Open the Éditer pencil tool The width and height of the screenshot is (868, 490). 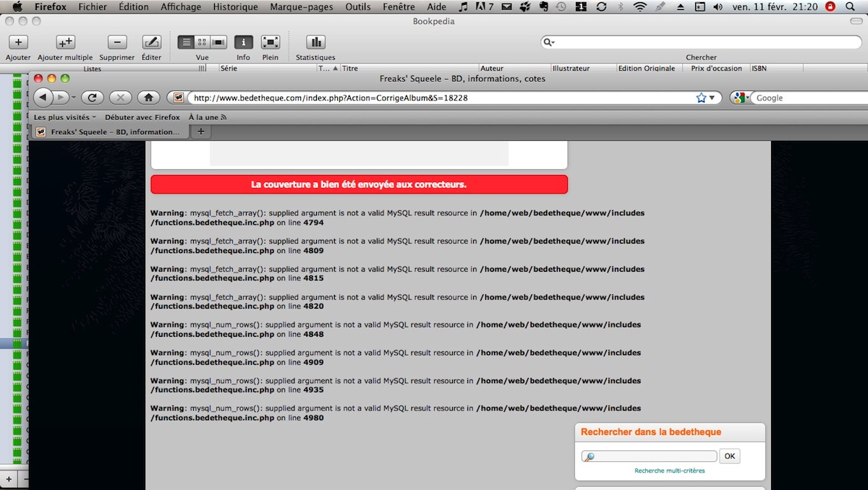pos(151,43)
